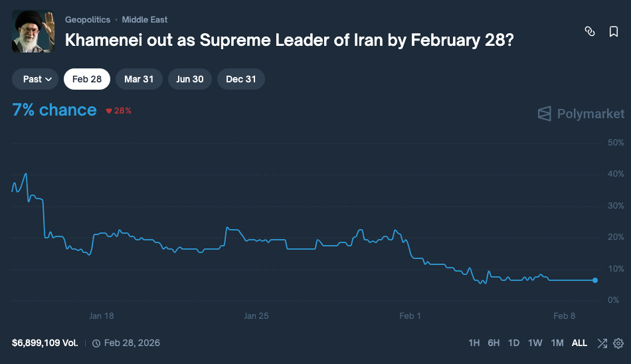Viewport: 631px width, 364px height.
Task: Set chart range to 1H
Action: (x=474, y=343)
